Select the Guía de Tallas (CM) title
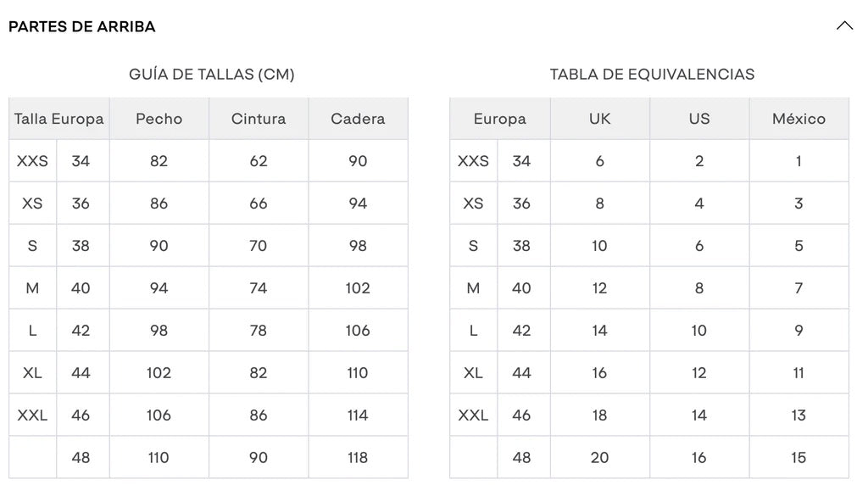This screenshot has width=868, height=485. click(x=212, y=75)
